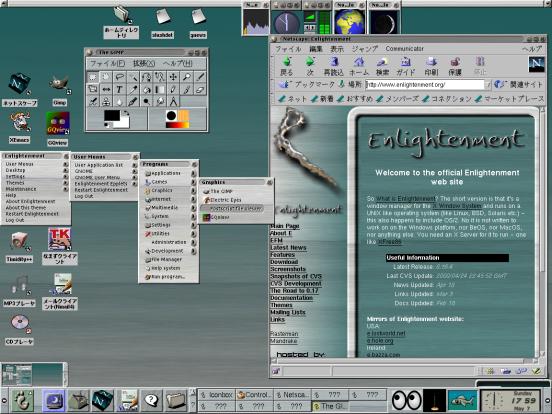Viewport: 552px width, 414px height.
Task: Expand Themes submenu in Enlightenment menu
Action: [x=37, y=183]
